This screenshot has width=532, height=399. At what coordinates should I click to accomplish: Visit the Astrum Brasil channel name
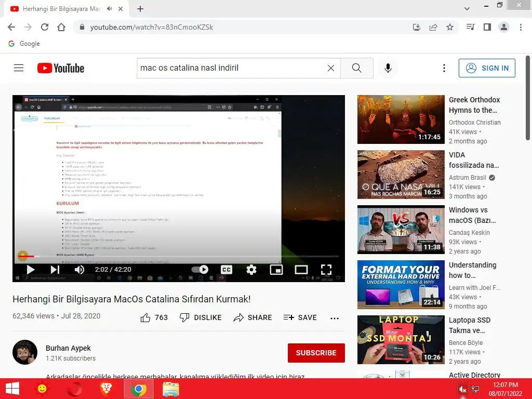467,178
